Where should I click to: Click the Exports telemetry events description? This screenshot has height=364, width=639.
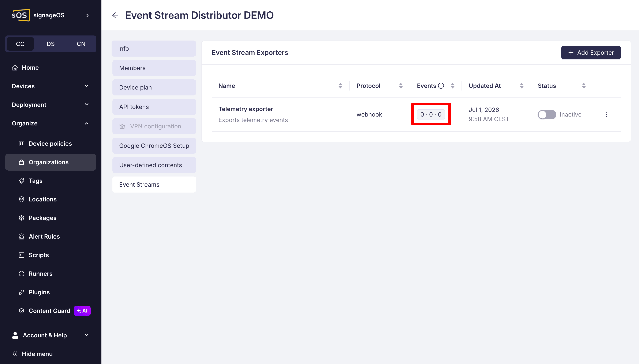tap(253, 120)
